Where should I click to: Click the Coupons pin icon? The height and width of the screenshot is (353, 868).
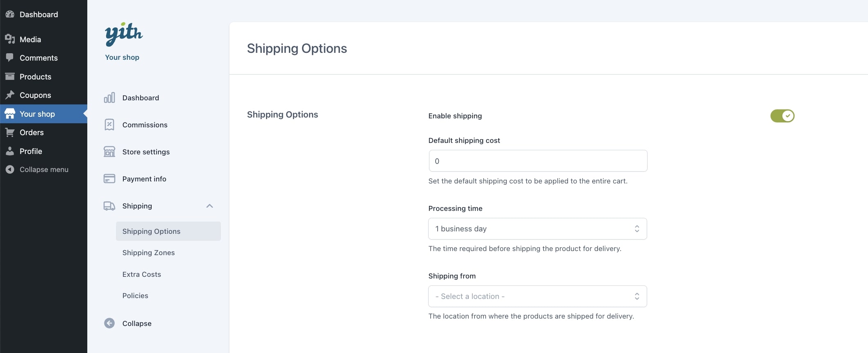click(x=10, y=95)
